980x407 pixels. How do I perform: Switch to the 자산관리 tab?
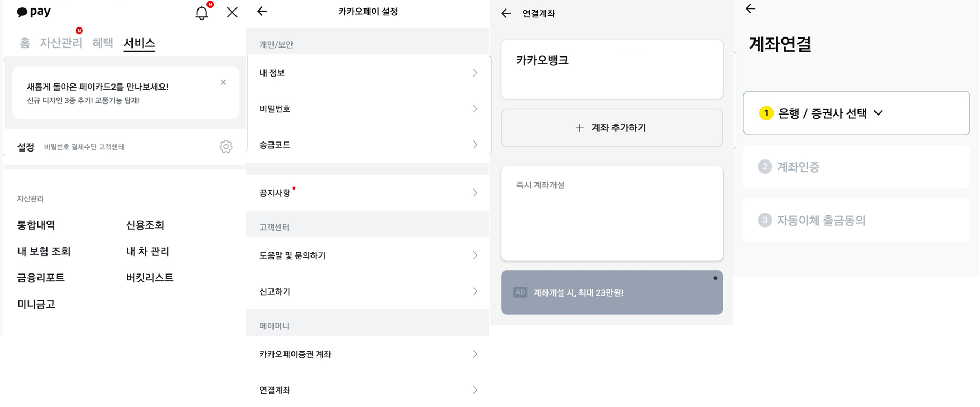[x=61, y=43]
